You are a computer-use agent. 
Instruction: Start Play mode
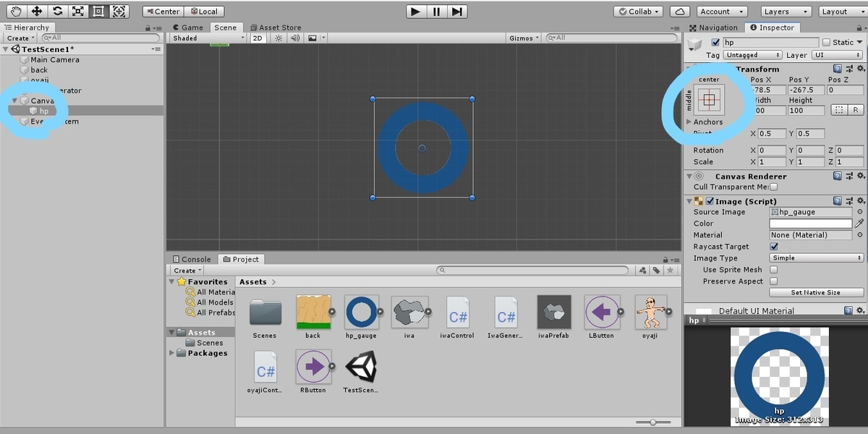tap(415, 12)
